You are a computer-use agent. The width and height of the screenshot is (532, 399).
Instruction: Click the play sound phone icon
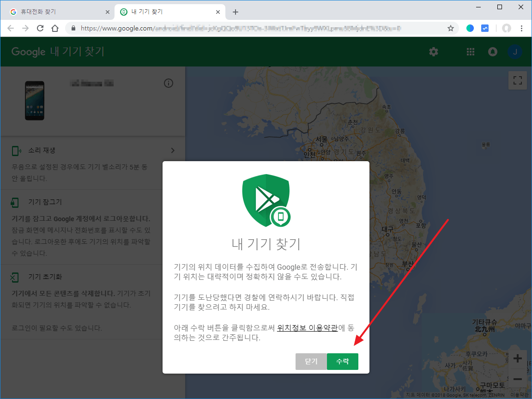(16, 151)
